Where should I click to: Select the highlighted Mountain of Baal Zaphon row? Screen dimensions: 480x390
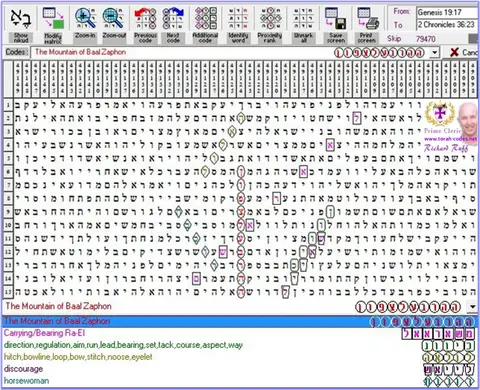click(240, 321)
